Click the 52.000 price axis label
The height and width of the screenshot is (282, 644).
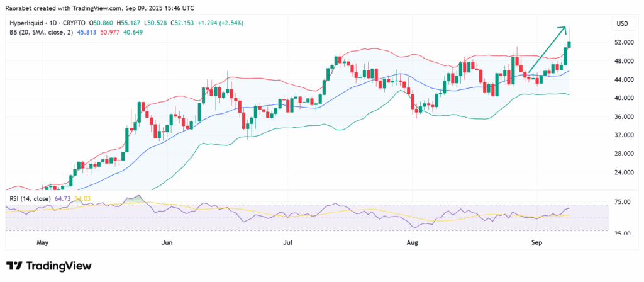click(x=625, y=43)
